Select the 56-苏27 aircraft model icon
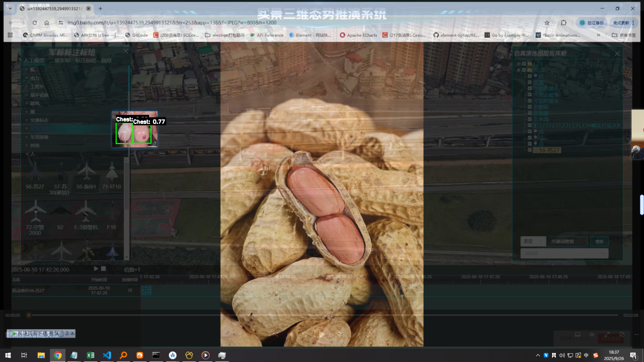This screenshot has height=362, width=644. tap(35, 172)
